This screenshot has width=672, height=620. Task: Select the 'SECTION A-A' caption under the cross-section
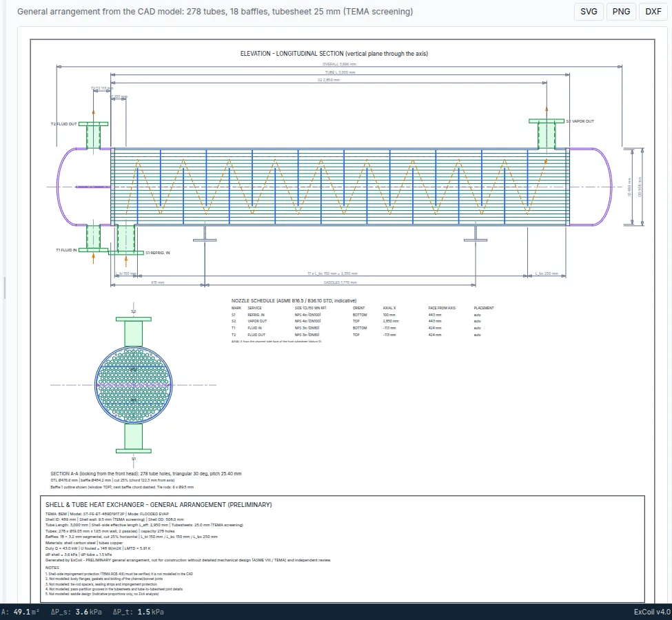click(x=146, y=474)
